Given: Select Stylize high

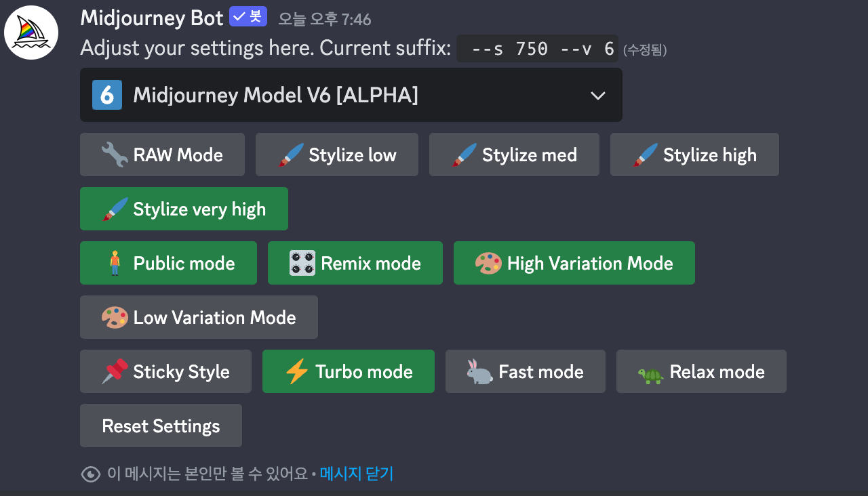Looking at the screenshot, I should tap(694, 154).
